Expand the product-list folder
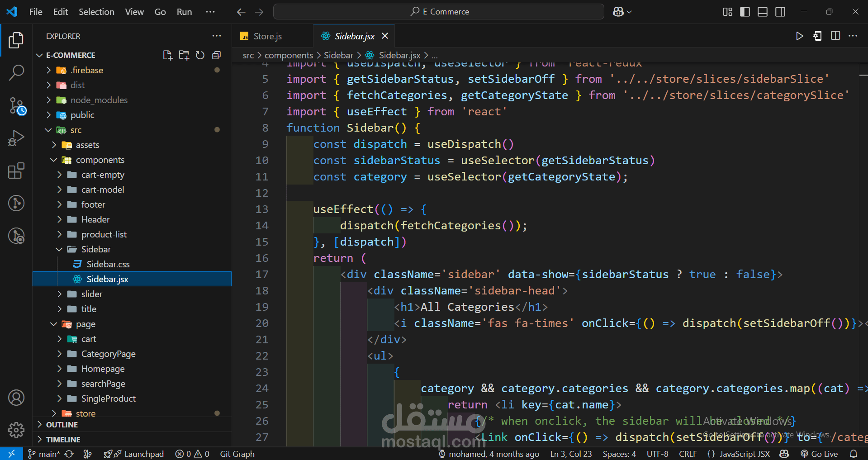 [x=132, y=234]
